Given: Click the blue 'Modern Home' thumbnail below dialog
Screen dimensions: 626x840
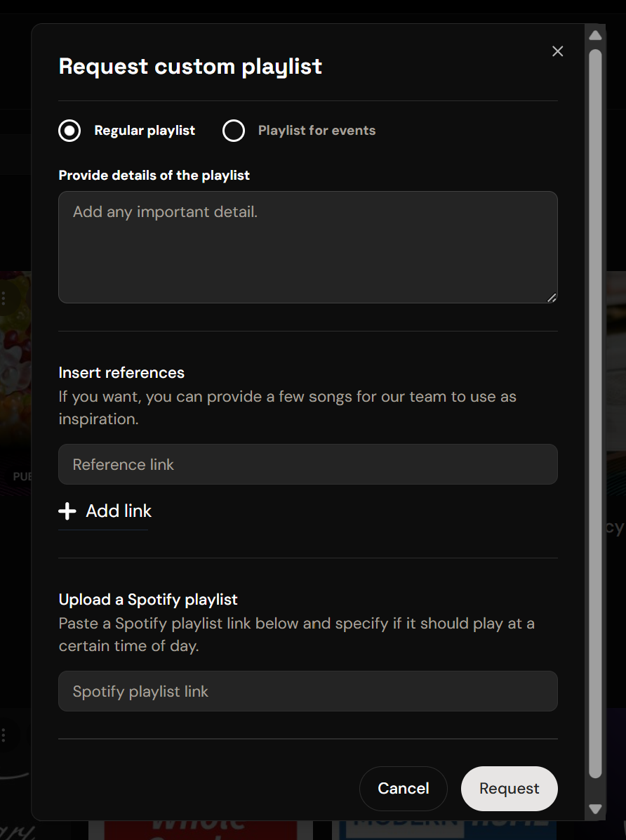Looking at the screenshot, I should (x=444, y=830).
